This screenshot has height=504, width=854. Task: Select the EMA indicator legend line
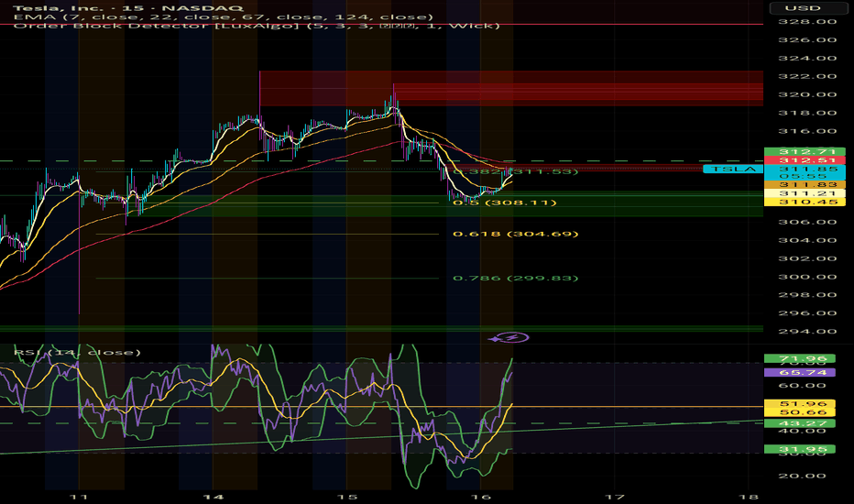pyautogui.click(x=224, y=16)
